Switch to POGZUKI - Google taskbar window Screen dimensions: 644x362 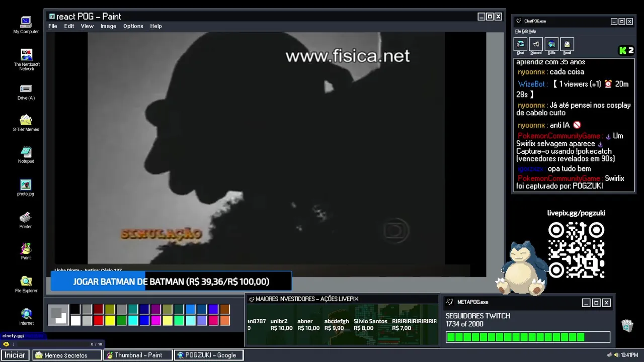coord(208,355)
